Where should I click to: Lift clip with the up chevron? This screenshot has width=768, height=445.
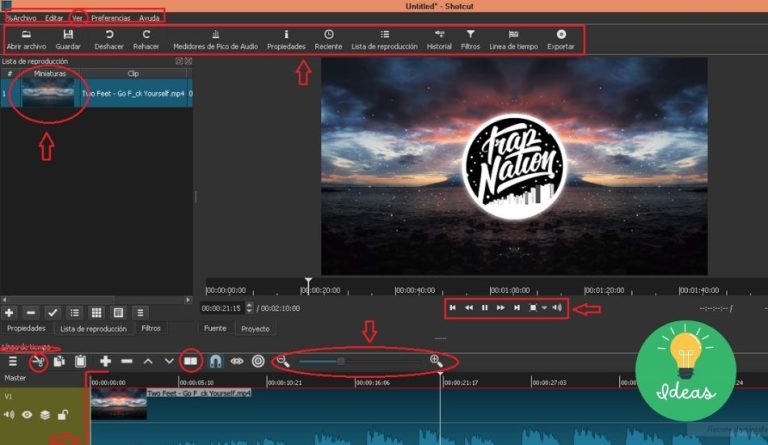pyautogui.click(x=148, y=361)
